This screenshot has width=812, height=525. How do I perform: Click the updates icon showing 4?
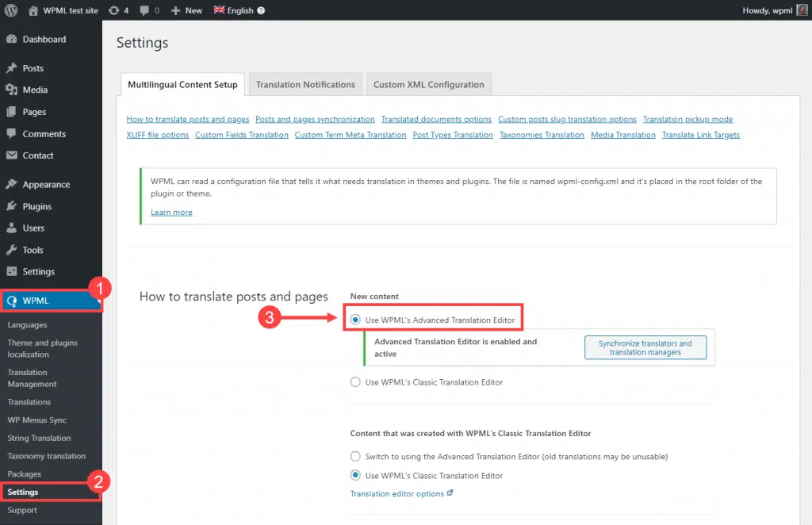point(114,10)
